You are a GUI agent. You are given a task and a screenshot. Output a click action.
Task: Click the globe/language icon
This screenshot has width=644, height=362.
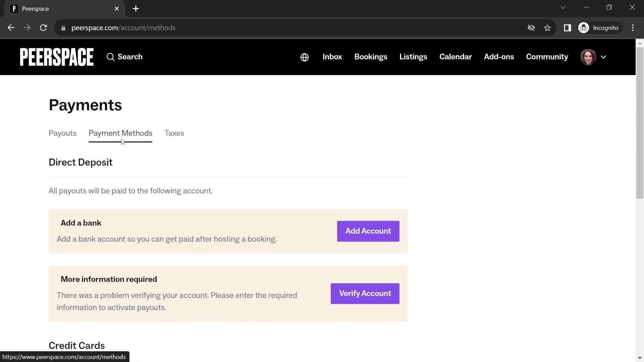click(304, 57)
